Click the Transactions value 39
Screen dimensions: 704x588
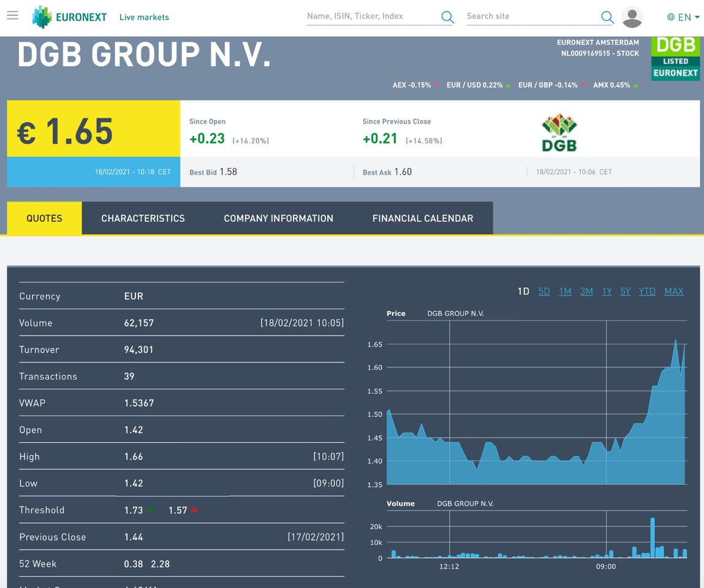point(129,376)
